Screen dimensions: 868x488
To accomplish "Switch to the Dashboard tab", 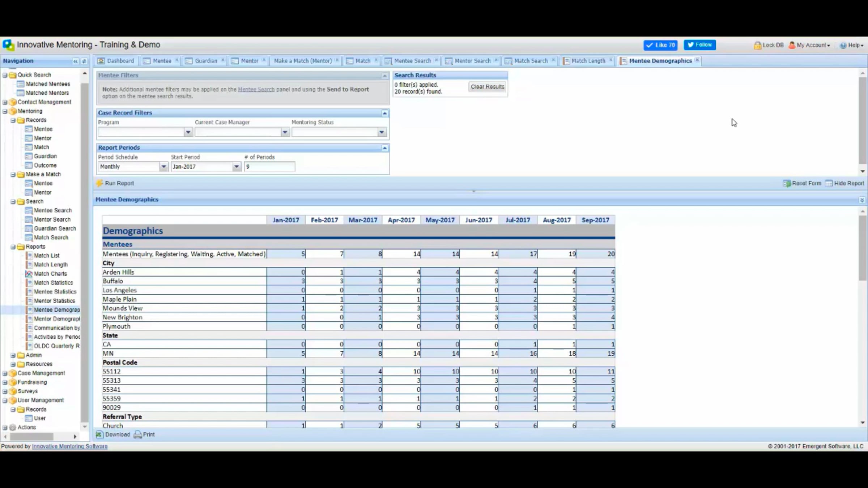I will [116, 61].
